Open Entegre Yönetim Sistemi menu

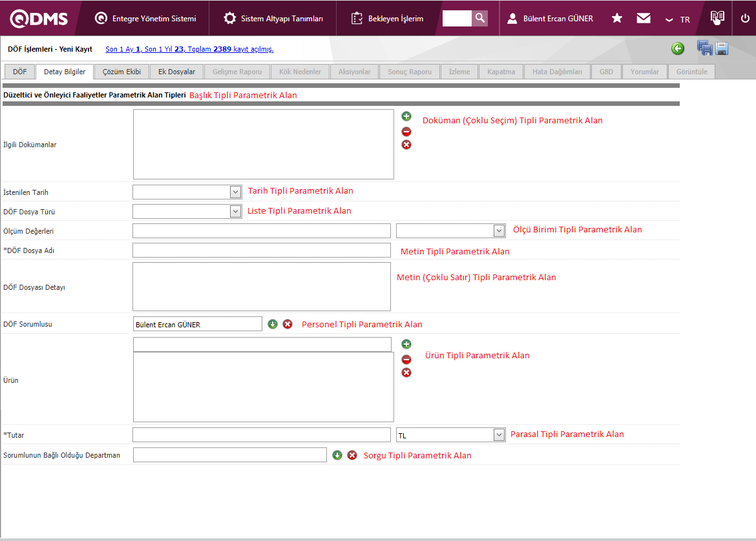pyautogui.click(x=145, y=18)
